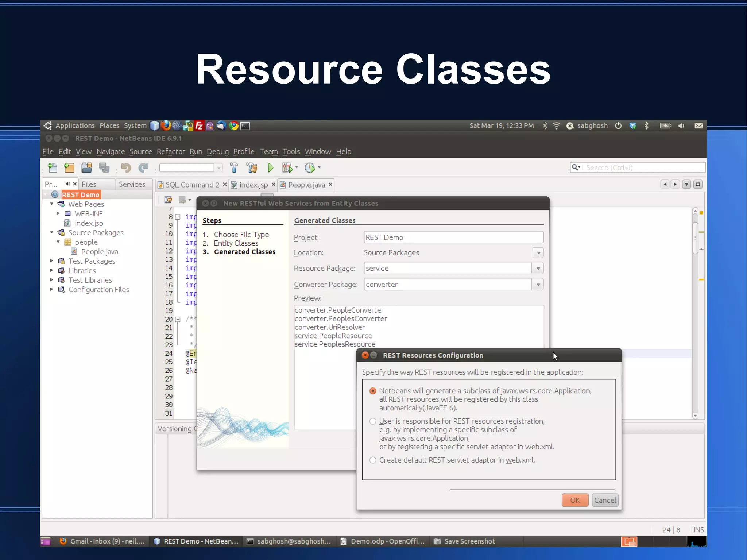Screen dimensions: 747x560
Task: Click Cancel in REST Resources Configuration
Action: (605, 500)
